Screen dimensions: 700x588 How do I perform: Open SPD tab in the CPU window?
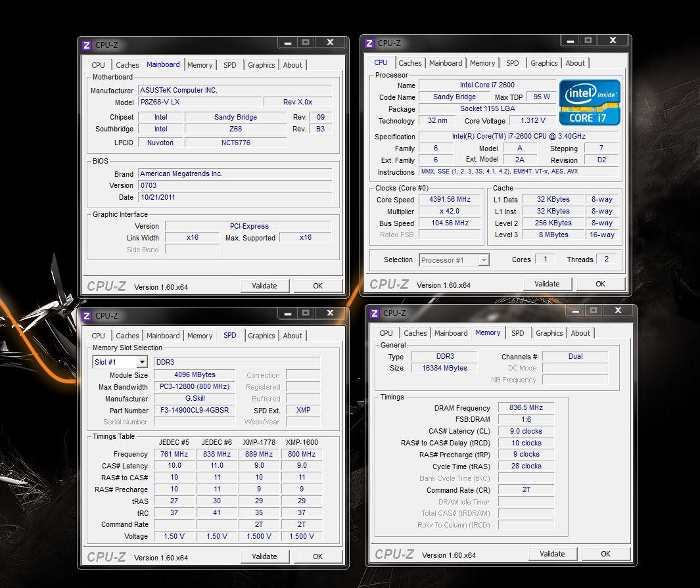(x=513, y=63)
